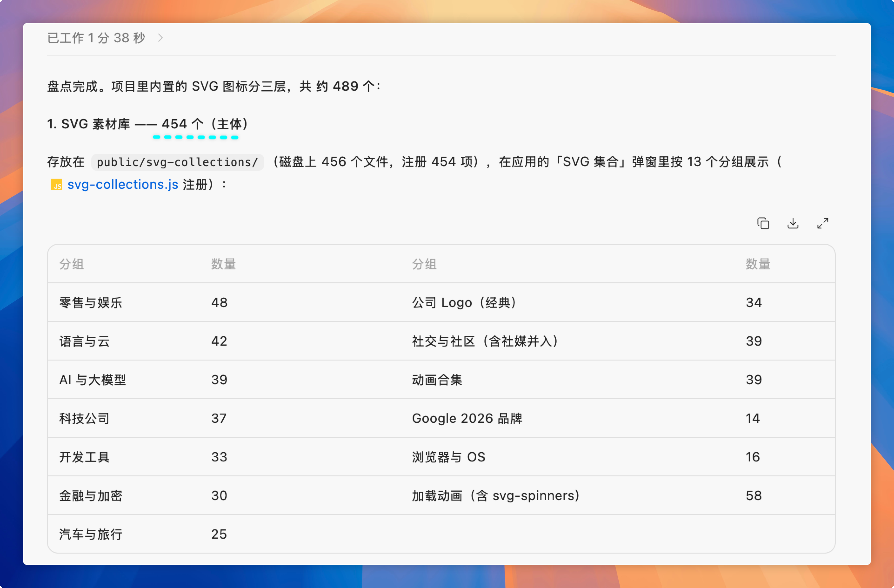The image size is (894, 588).
Task: Click the value 37 in the table
Action: [219, 418]
